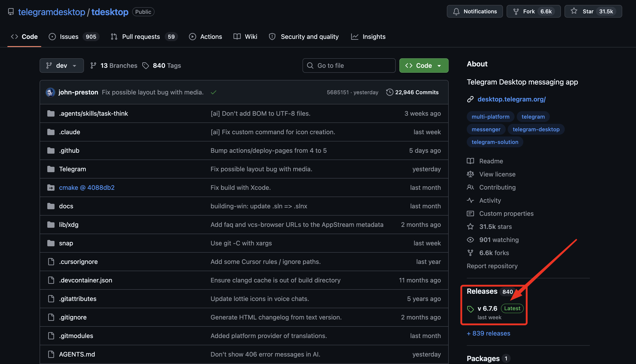Click the Readme book icon
This screenshot has width=636, height=364.
pos(470,161)
